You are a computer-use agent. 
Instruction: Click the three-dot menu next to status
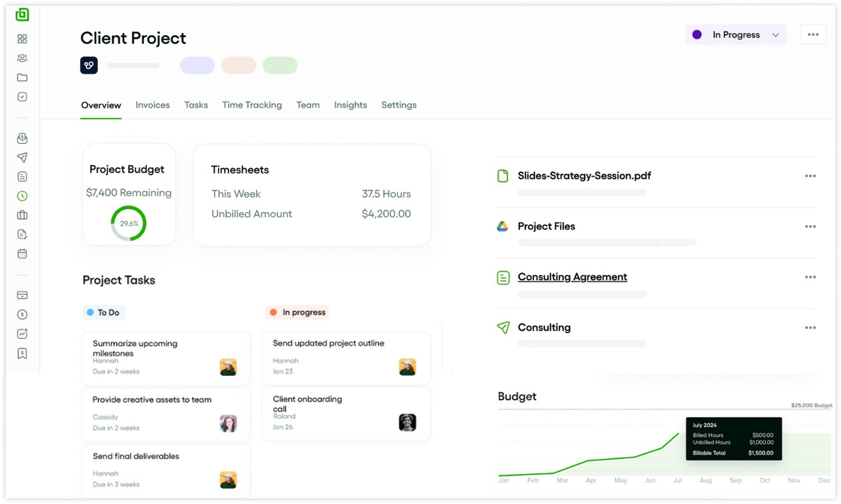pyautogui.click(x=813, y=35)
